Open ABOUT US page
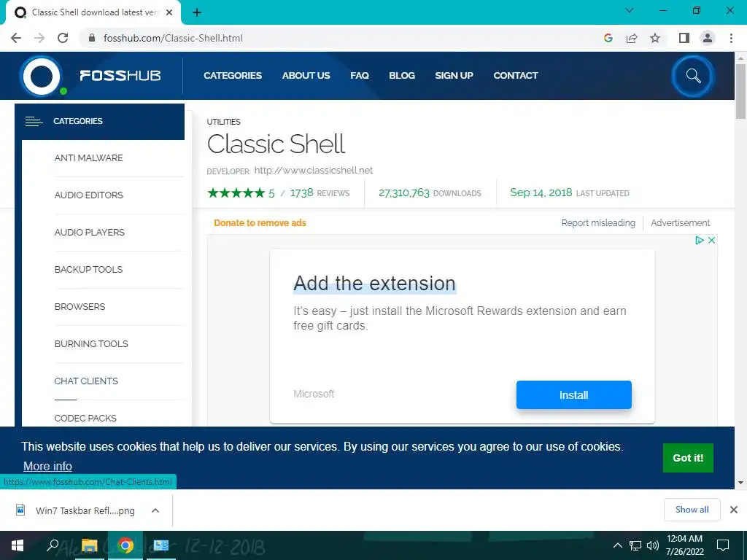The width and height of the screenshot is (747, 560). pyautogui.click(x=306, y=76)
